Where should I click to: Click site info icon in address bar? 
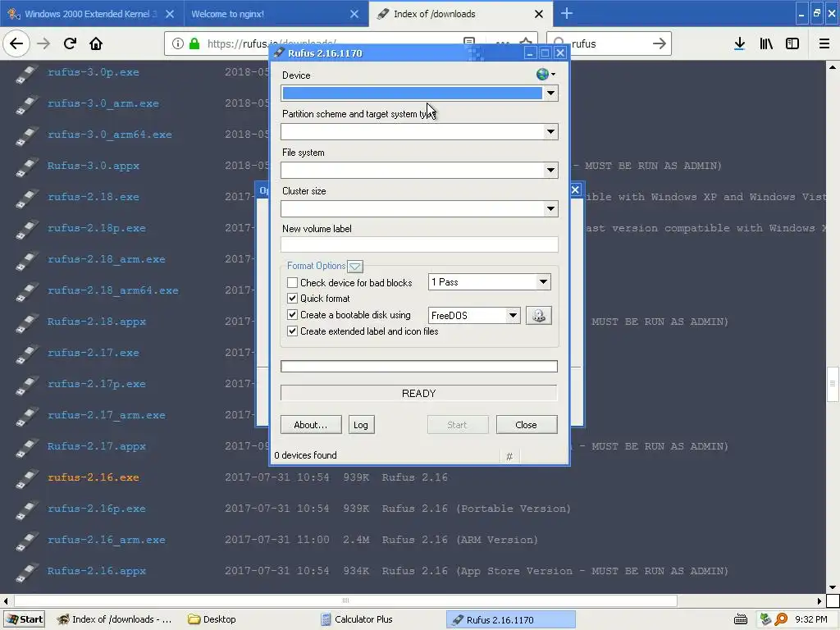(x=178, y=44)
